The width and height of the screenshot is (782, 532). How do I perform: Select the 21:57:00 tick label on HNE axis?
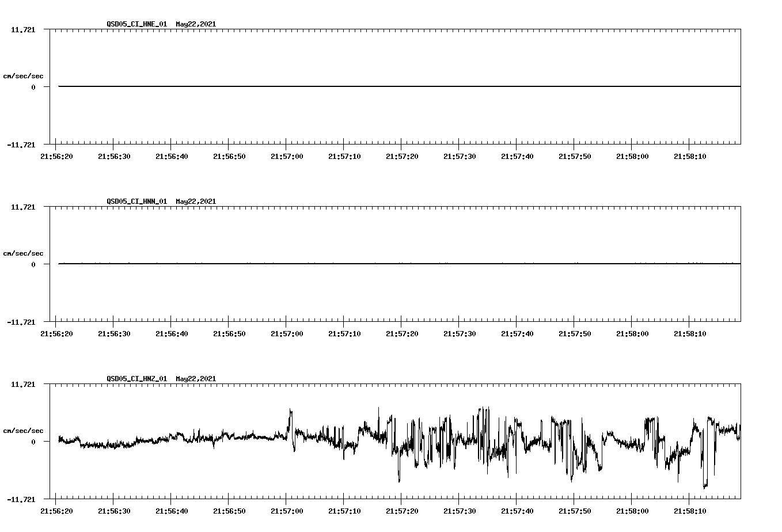coord(288,155)
